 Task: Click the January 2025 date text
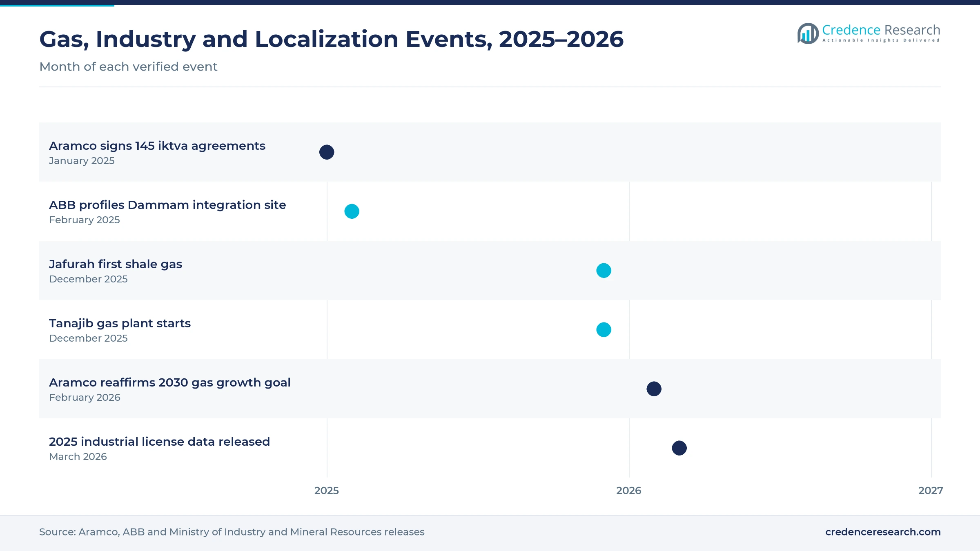(x=82, y=161)
